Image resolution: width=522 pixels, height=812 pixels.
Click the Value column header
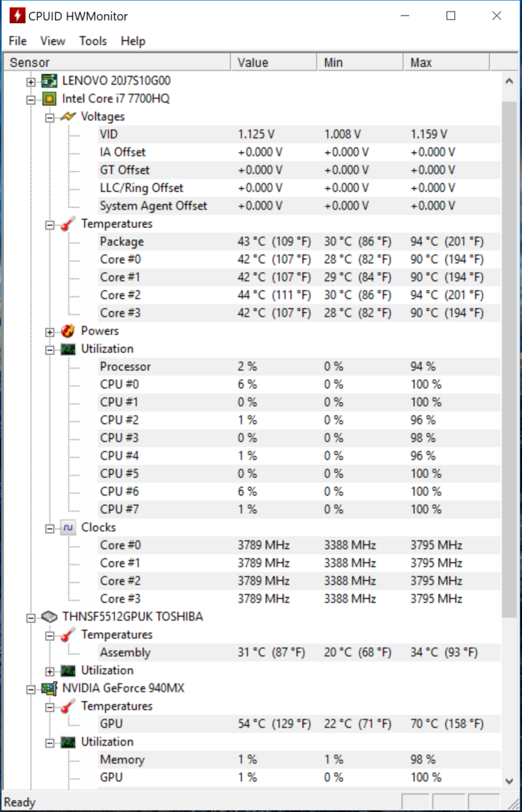[x=275, y=62]
